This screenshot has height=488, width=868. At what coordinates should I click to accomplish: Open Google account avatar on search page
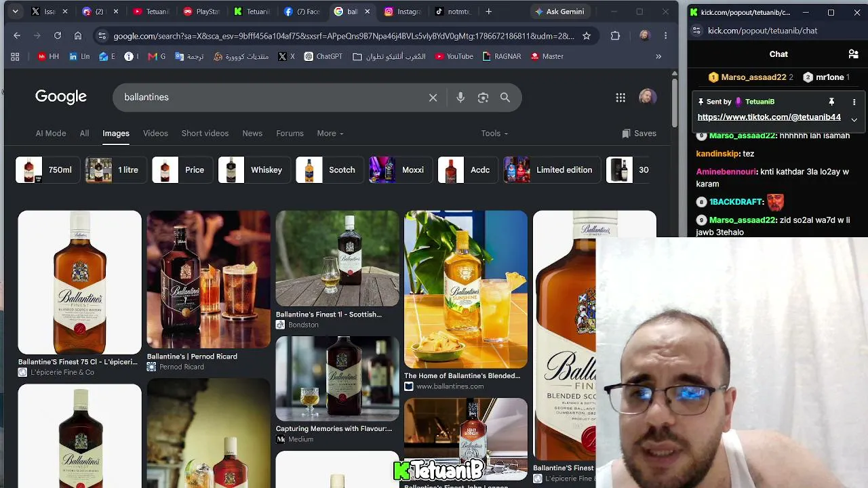coord(648,98)
